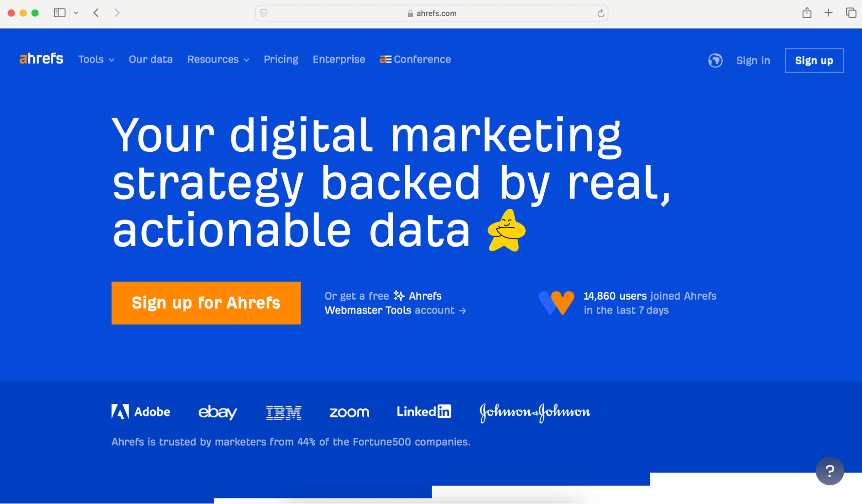Click the Sign in link

click(753, 59)
